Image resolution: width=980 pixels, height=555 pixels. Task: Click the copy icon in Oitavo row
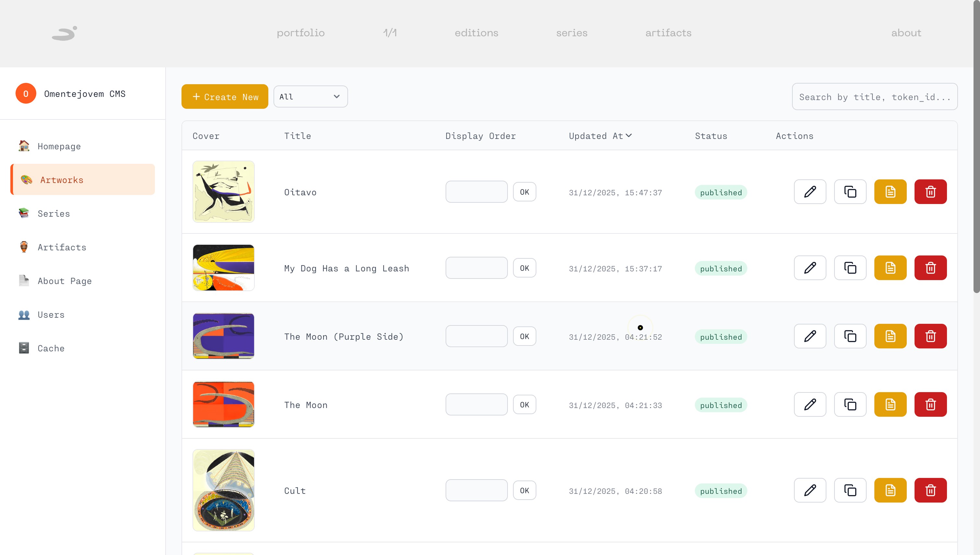coord(850,192)
